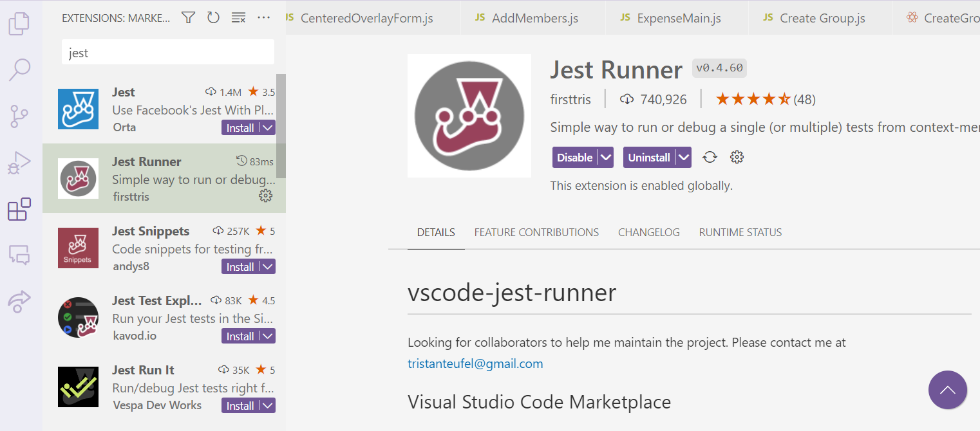Open the Source Control view
The image size is (980, 431).
click(x=19, y=116)
